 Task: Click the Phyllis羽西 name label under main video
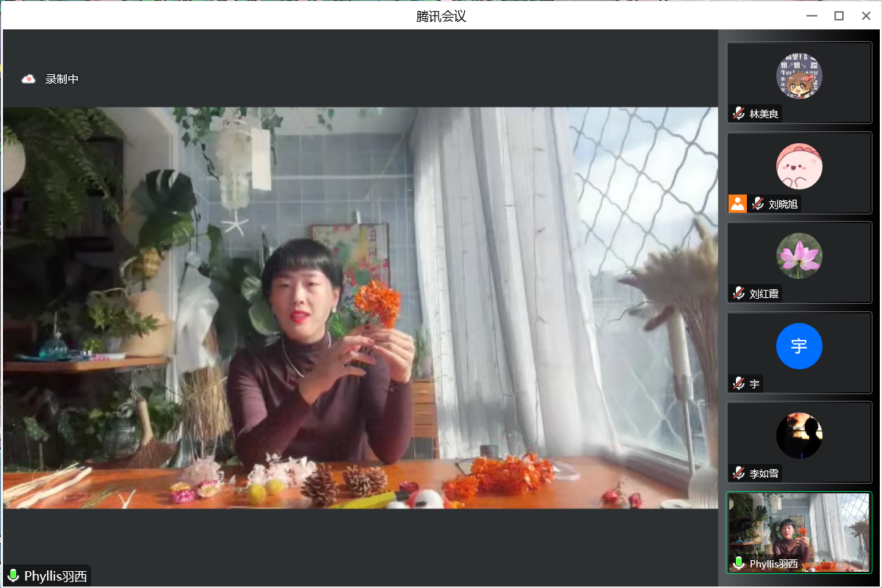(x=56, y=576)
